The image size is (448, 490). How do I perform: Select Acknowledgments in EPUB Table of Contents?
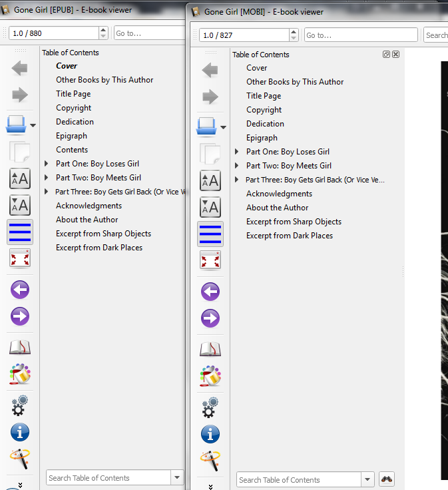[89, 206]
